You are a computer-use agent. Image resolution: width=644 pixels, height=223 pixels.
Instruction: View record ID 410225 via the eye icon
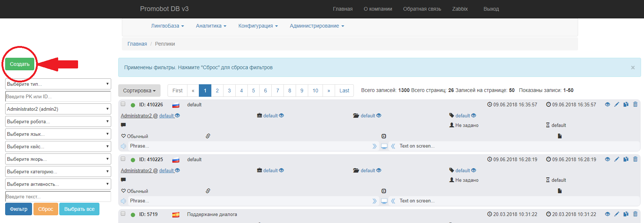click(x=608, y=159)
